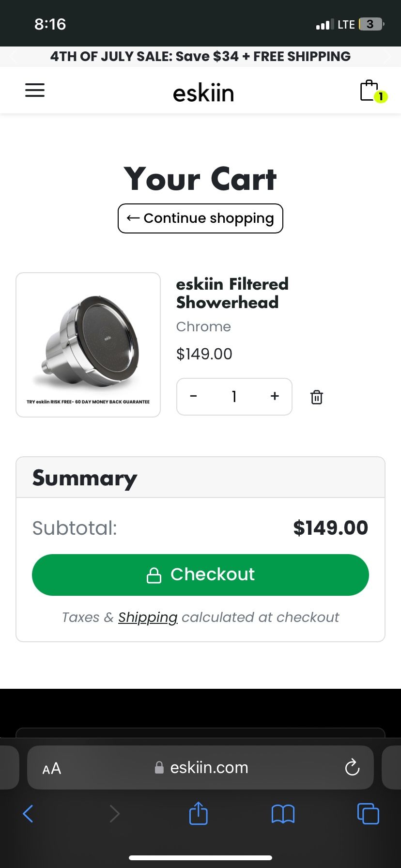Image resolution: width=401 pixels, height=868 pixels.
Task: Tap the Safari tabs overview icon
Action: click(368, 814)
